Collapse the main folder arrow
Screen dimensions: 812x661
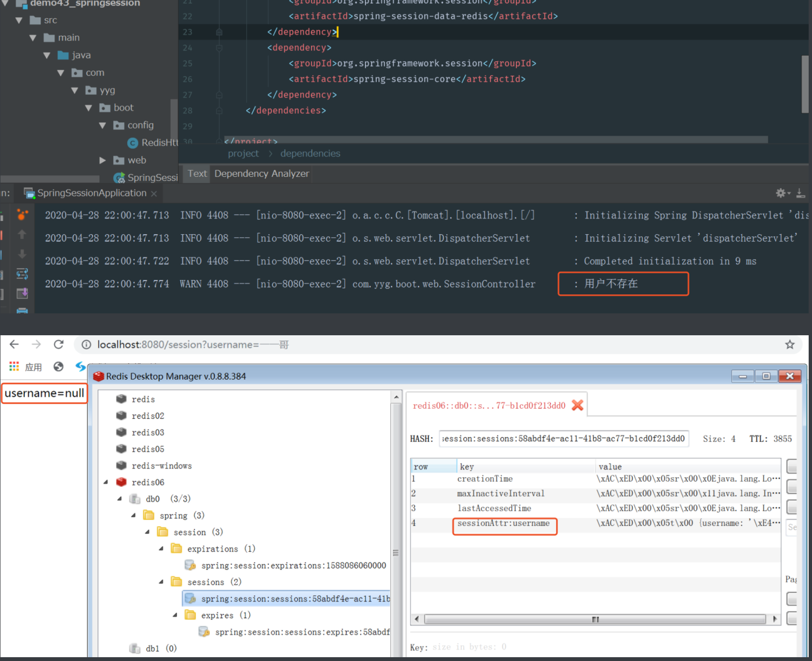(x=33, y=38)
